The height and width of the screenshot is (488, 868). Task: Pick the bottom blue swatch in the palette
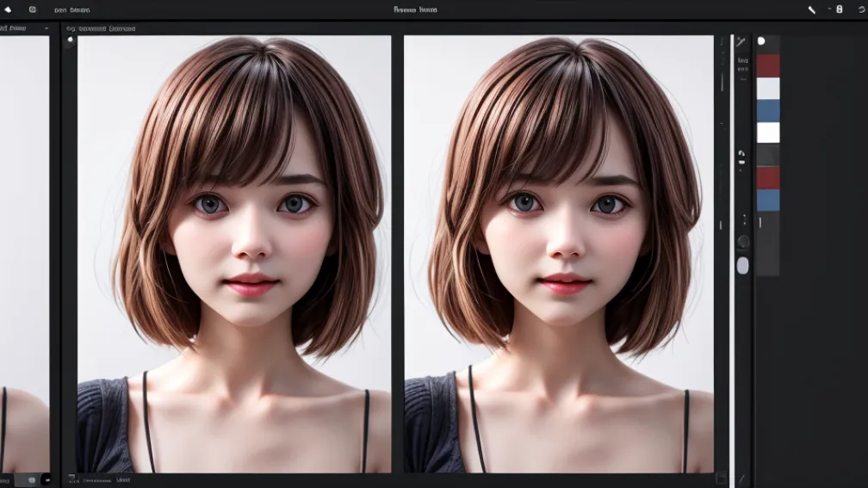pyautogui.click(x=768, y=201)
